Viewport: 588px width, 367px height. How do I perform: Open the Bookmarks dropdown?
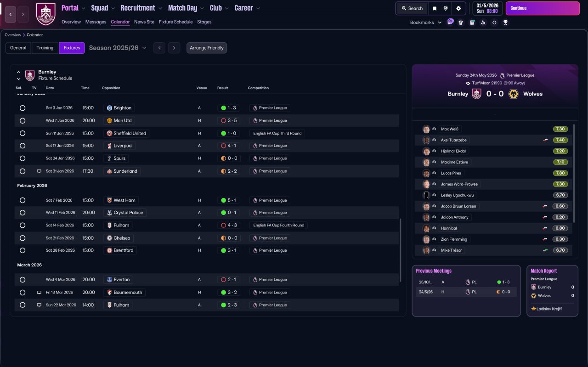pos(426,23)
